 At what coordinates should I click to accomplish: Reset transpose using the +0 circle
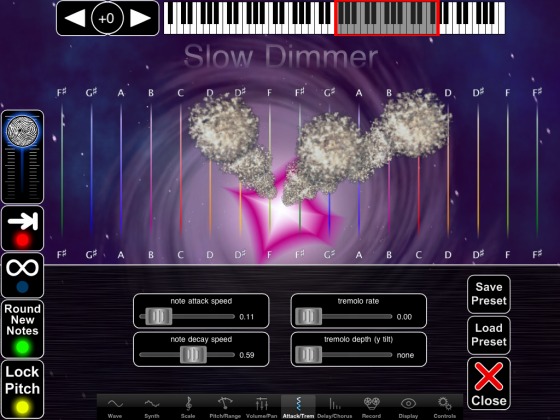click(x=107, y=18)
